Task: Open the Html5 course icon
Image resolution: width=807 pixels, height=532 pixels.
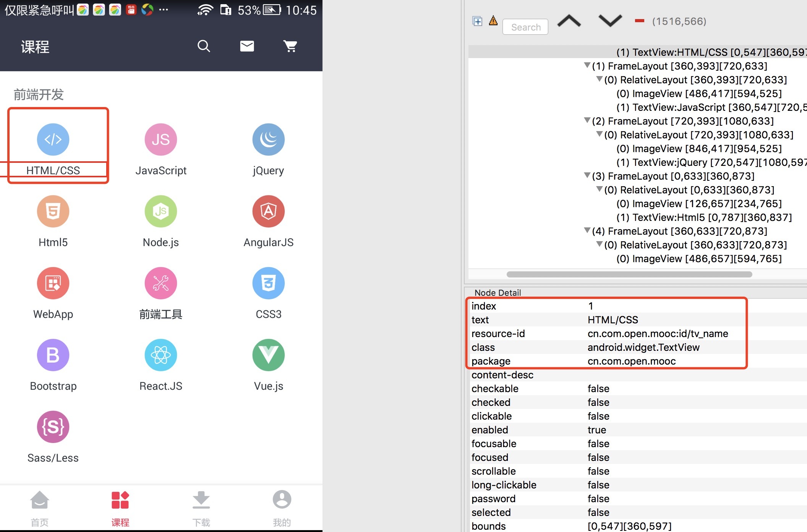Action: [x=53, y=211]
